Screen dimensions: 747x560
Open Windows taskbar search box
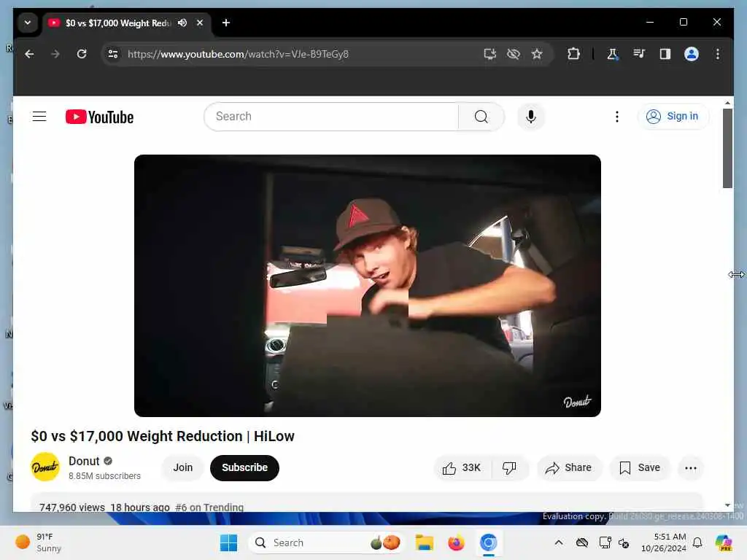click(326, 542)
